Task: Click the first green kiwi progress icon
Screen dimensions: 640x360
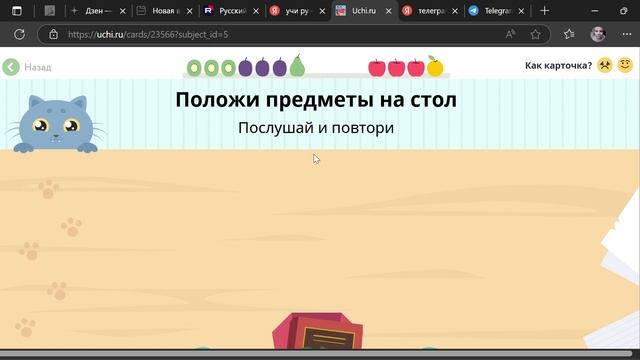Action: tap(194, 68)
